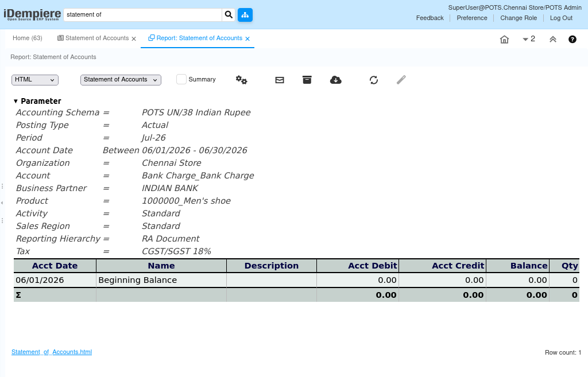This screenshot has width=588, height=377.
Task: Open Preference settings
Action: pyautogui.click(x=472, y=18)
